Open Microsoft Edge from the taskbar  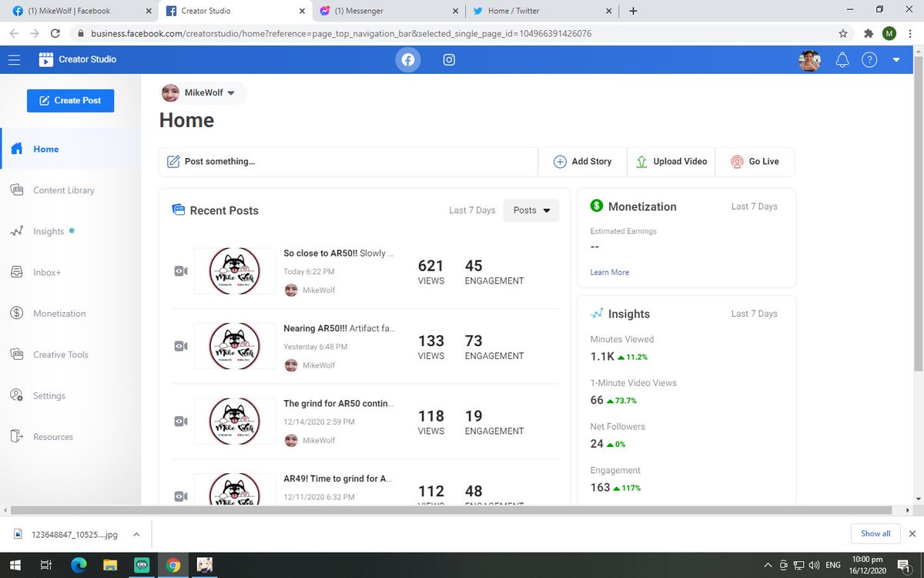click(x=78, y=565)
